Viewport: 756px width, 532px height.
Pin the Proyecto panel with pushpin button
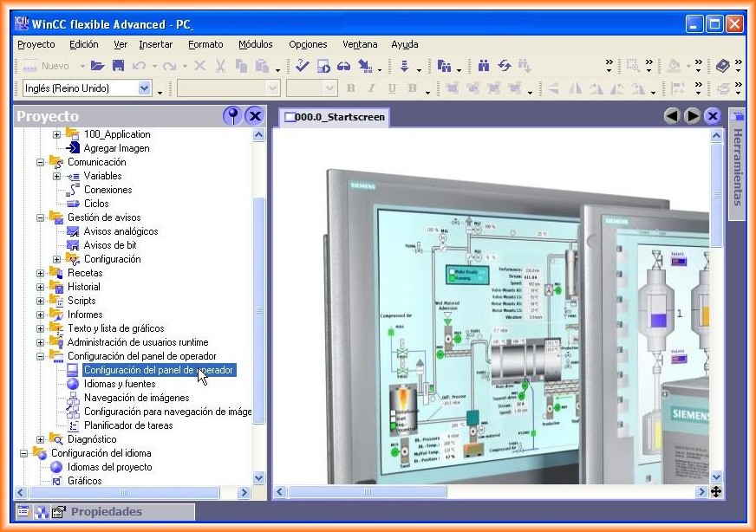(x=231, y=116)
